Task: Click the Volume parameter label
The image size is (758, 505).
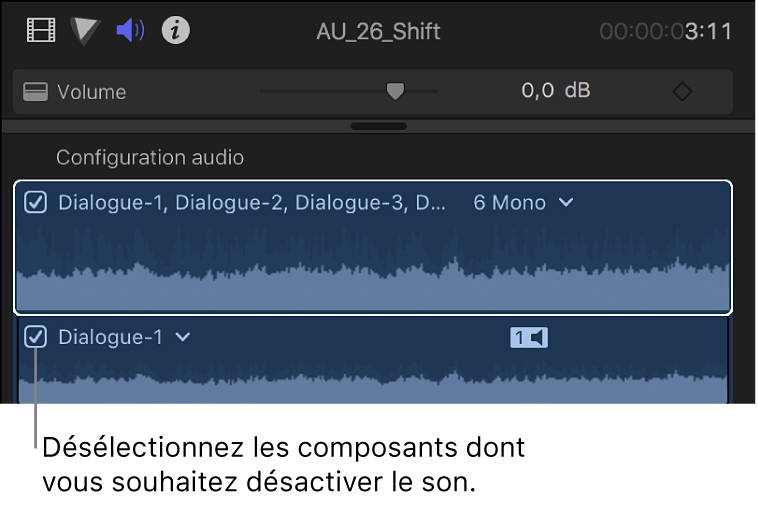Action: (x=92, y=92)
